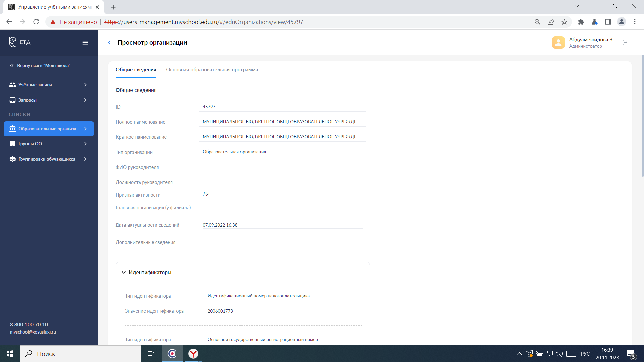Reload the page in browser
This screenshot has height=362, width=644.
(36, 22)
